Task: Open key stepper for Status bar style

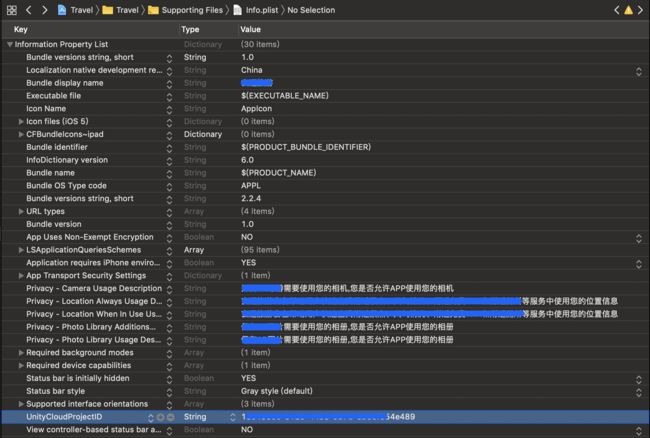Action: coord(169,392)
